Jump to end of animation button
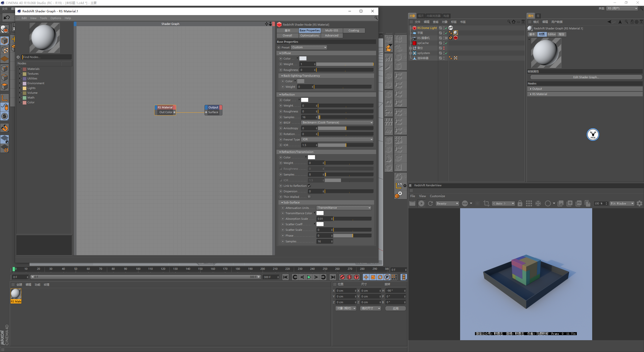Viewport: 644px width, 352px height. click(x=333, y=277)
